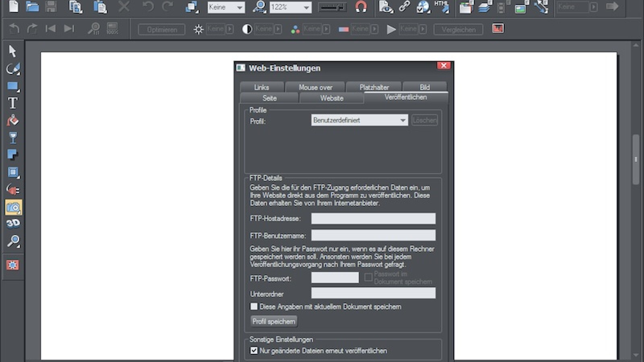Switch to the Website tab
The image size is (644, 362).
(331, 98)
